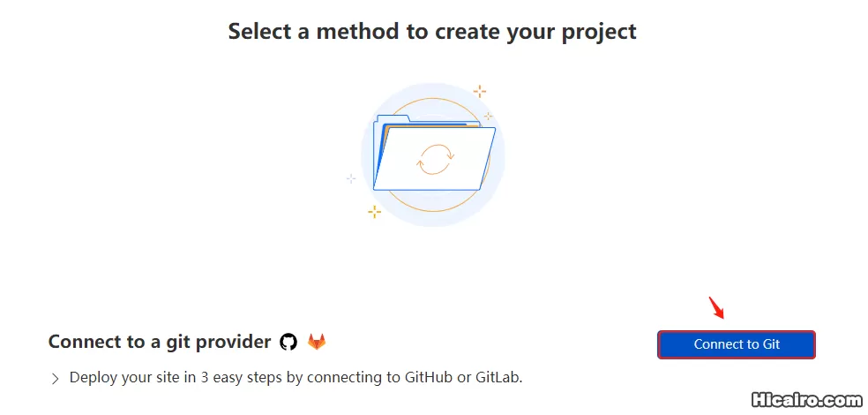Click the Hicairo.com watermark
Viewport: 868px width, 415px height.
[x=804, y=399]
